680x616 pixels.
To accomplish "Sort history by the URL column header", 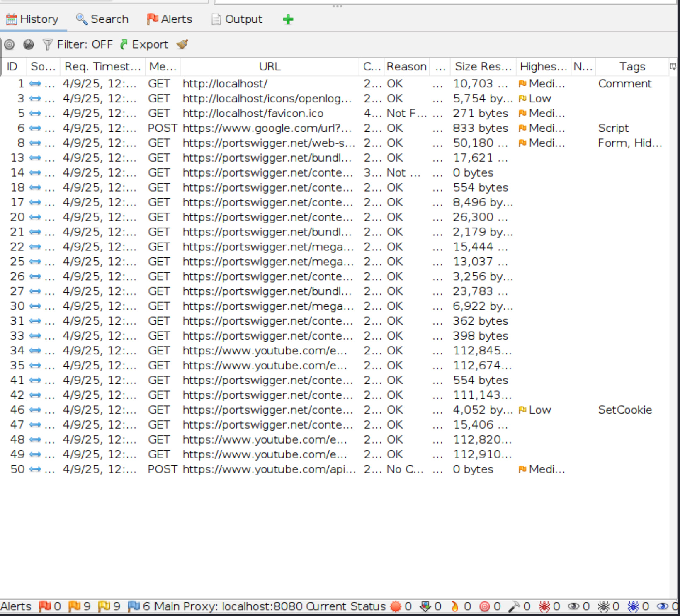I will tap(270, 66).
